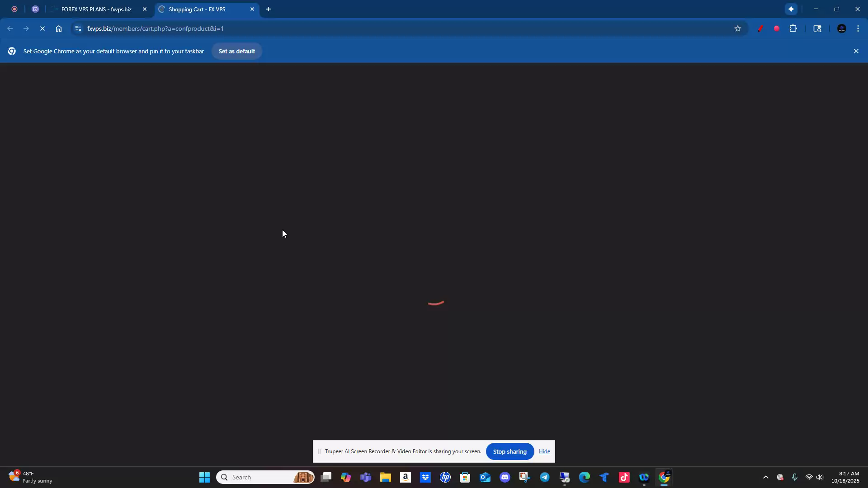
Task: Go back using the back arrow
Action: [10, 28]
